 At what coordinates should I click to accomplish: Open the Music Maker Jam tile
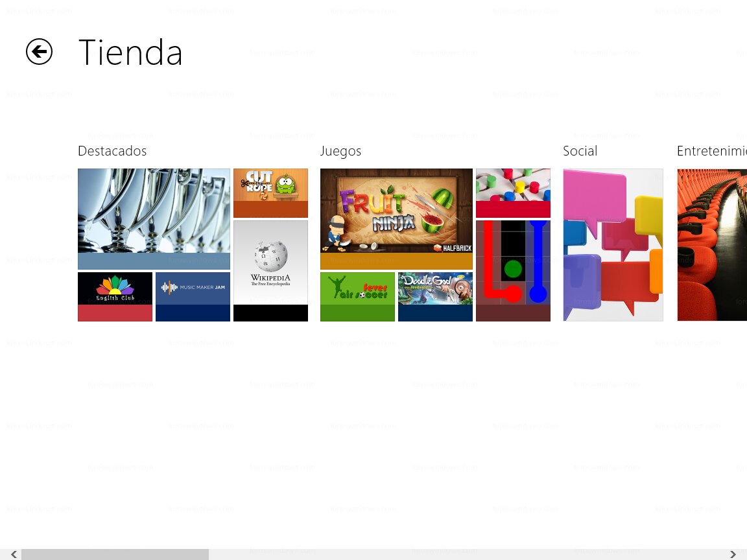click(x=193, y=297)
